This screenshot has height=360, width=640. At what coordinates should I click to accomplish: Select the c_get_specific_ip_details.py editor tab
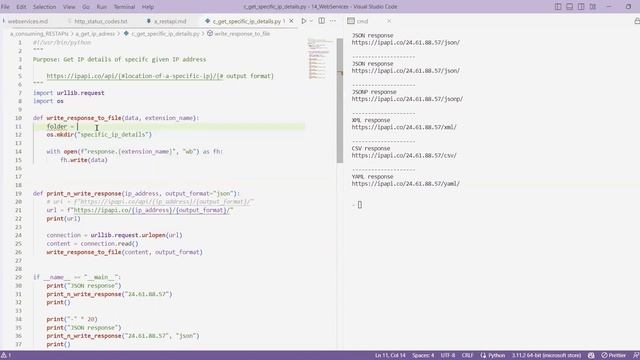pyautogui.click(x=247, y=21)
